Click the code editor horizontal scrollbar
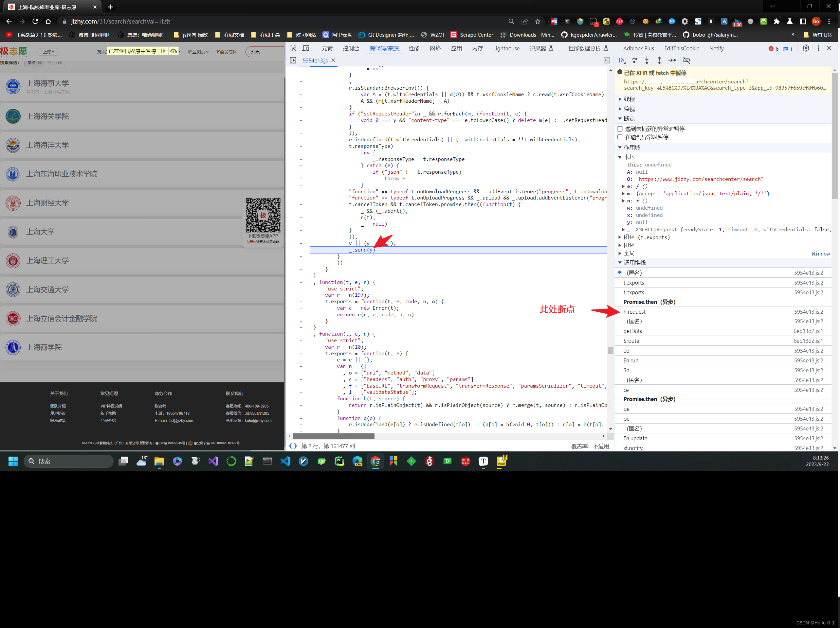840x628 pixels. pyautogui.click(x=334, y=436)
